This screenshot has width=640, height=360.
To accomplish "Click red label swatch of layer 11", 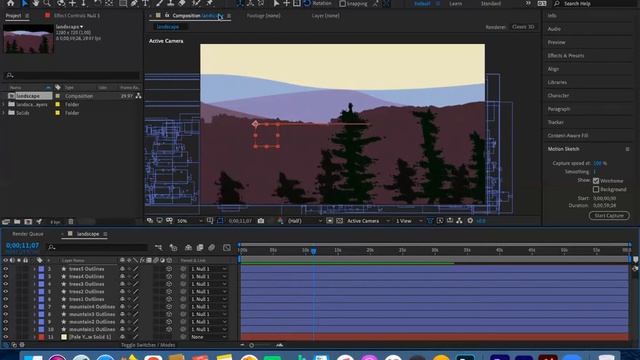I will click(41, 337).
